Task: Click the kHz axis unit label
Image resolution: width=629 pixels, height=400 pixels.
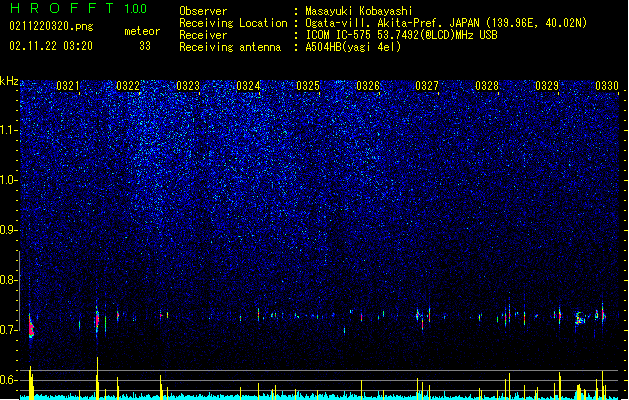Action: pyautogui.click(x=9, y=81)
